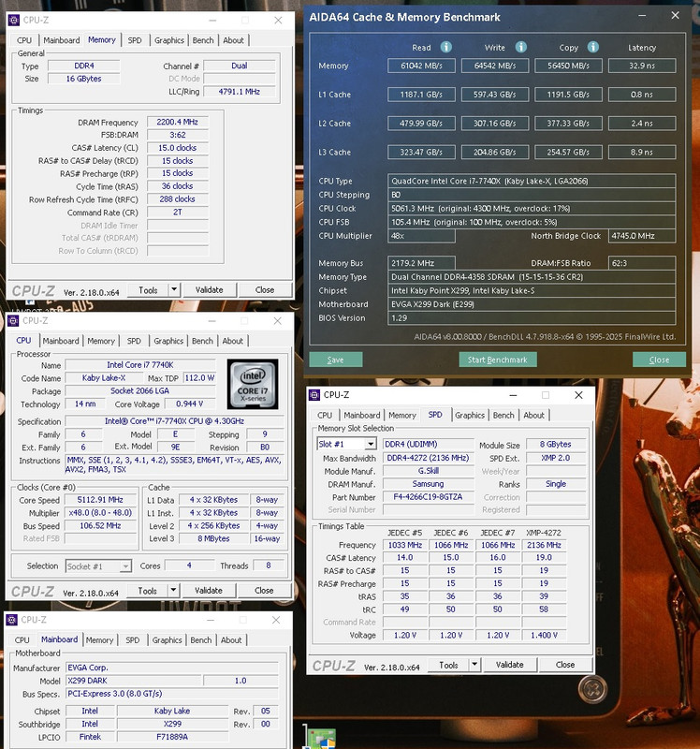Expand Tools arrow in the Memory CPU-Z window
Screen dimensions: 700x749
(x=174, y=289)
